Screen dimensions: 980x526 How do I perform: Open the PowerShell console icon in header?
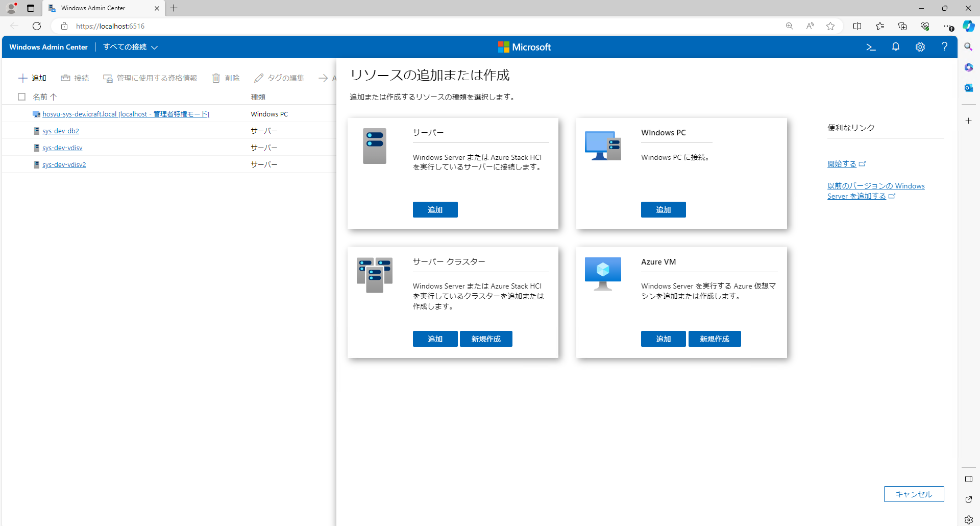click(x=871, y=47)
